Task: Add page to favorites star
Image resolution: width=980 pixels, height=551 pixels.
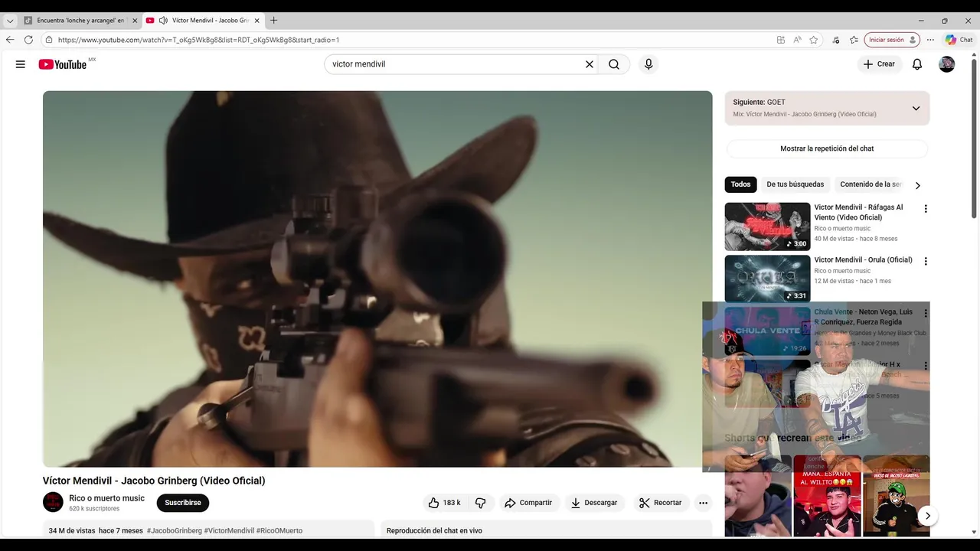Action: [x=814, y=40]
